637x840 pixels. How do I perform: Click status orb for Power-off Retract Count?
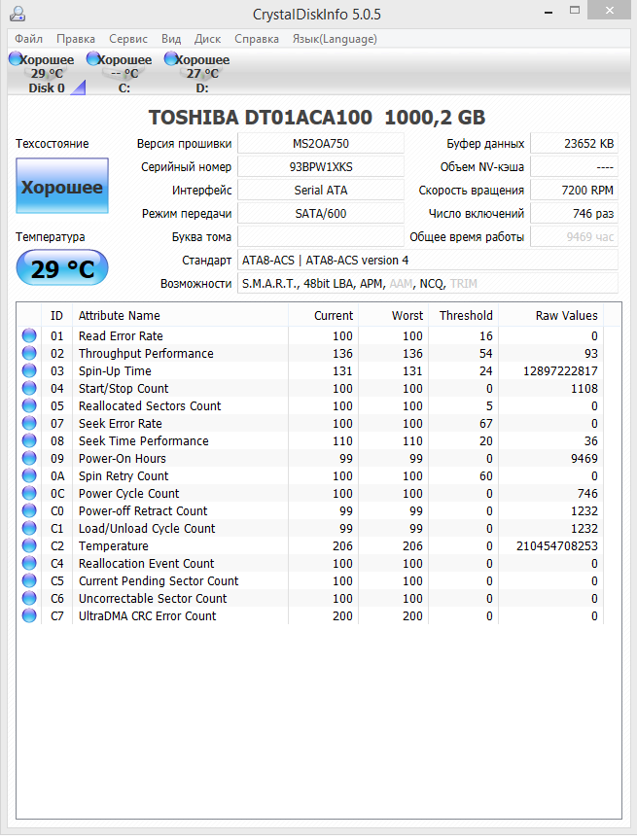(x=29, y=510)
